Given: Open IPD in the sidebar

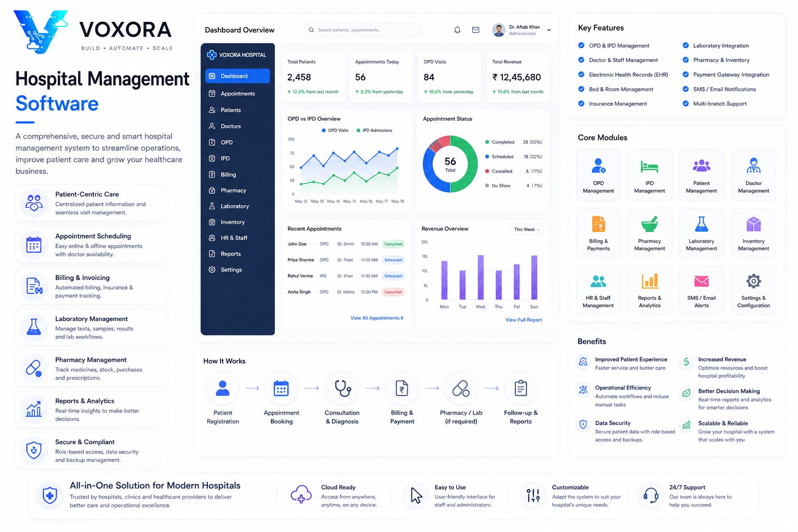Looking at the screenshot, I should (x=237, y=158).
